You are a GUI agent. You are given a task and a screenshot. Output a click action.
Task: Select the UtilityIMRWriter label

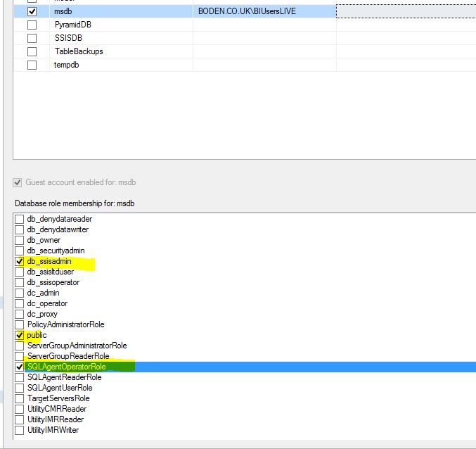coord(53,430)
